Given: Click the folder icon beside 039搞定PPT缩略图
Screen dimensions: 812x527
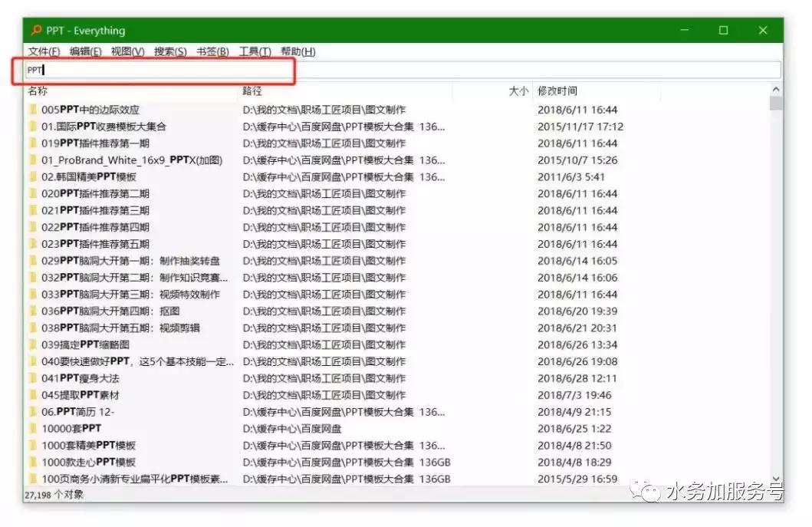Looking at the screenshot, I should 32,344.
